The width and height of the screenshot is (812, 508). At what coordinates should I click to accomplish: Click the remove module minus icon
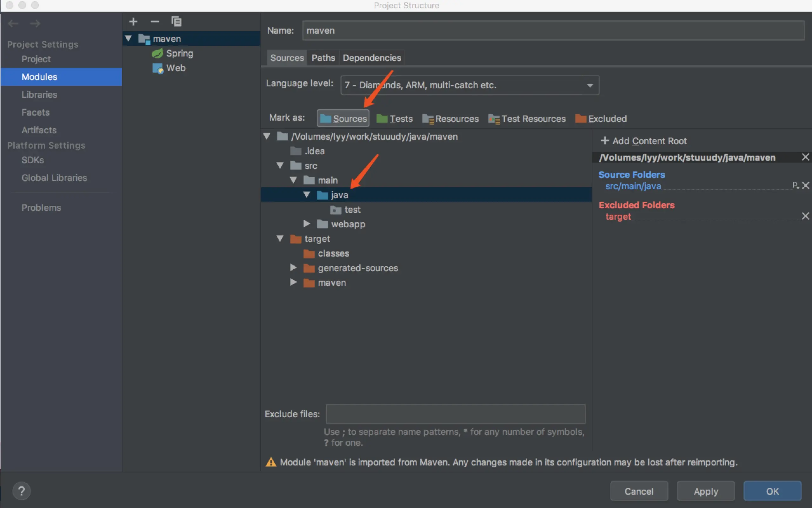point(155,22)
